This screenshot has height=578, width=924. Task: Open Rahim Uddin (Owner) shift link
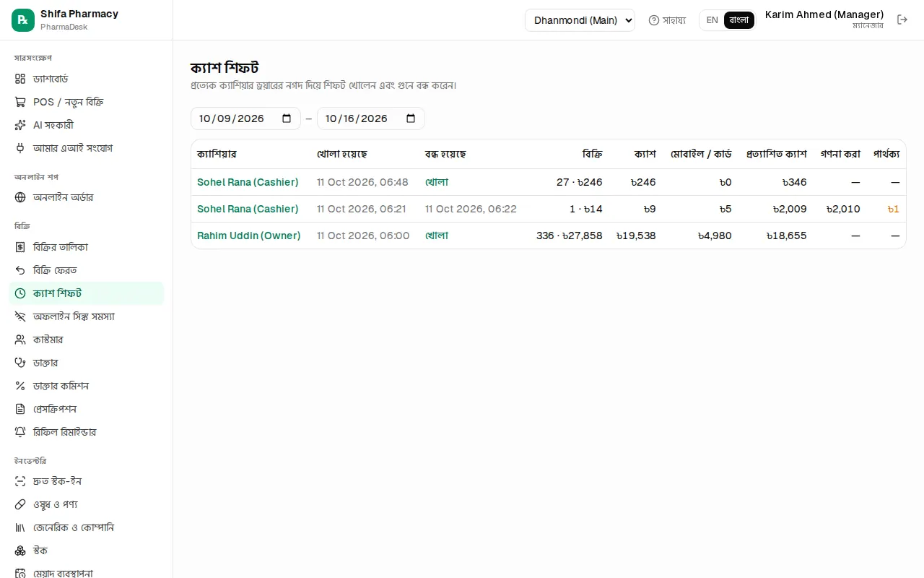(x=249, y=236)
